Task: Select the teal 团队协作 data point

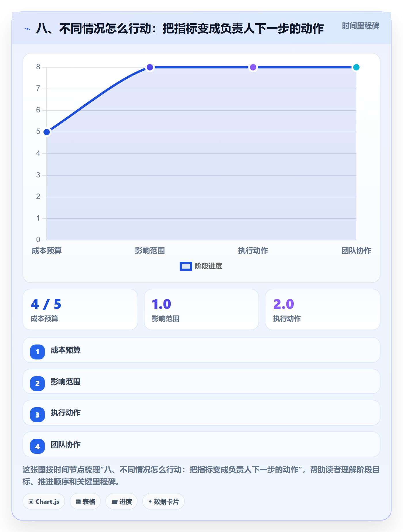Action: coord(356,67)
